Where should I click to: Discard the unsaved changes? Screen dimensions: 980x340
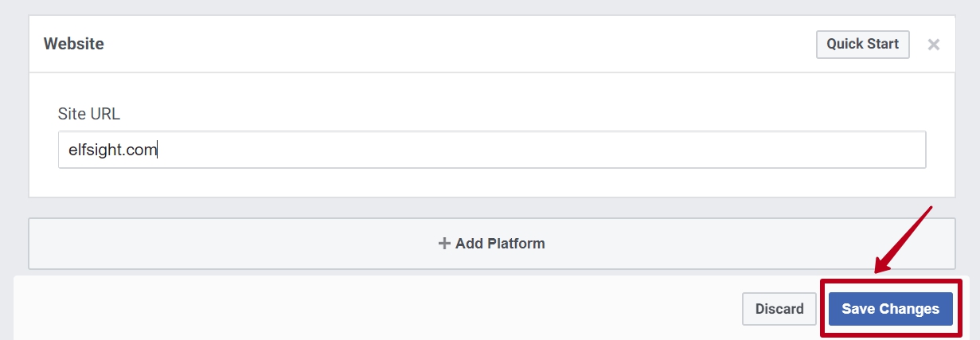[779, 309]
